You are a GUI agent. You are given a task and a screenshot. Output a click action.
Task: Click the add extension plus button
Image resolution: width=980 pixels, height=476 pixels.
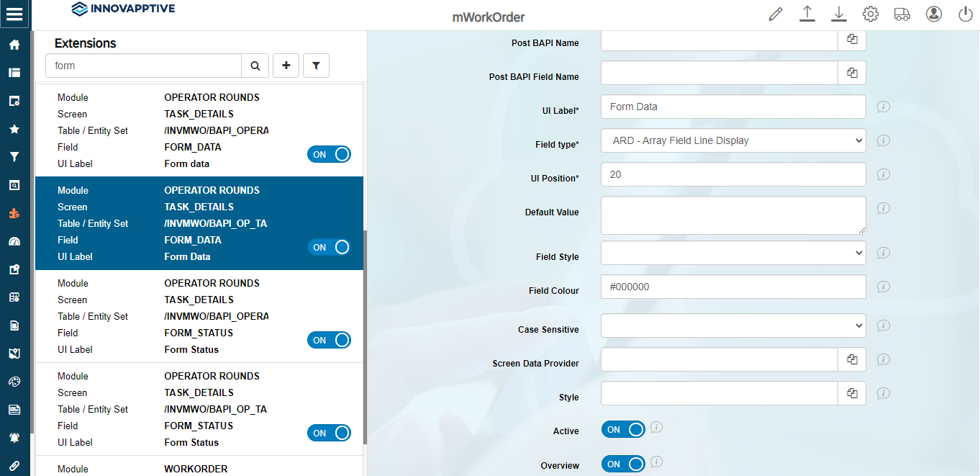pos(286,66)
